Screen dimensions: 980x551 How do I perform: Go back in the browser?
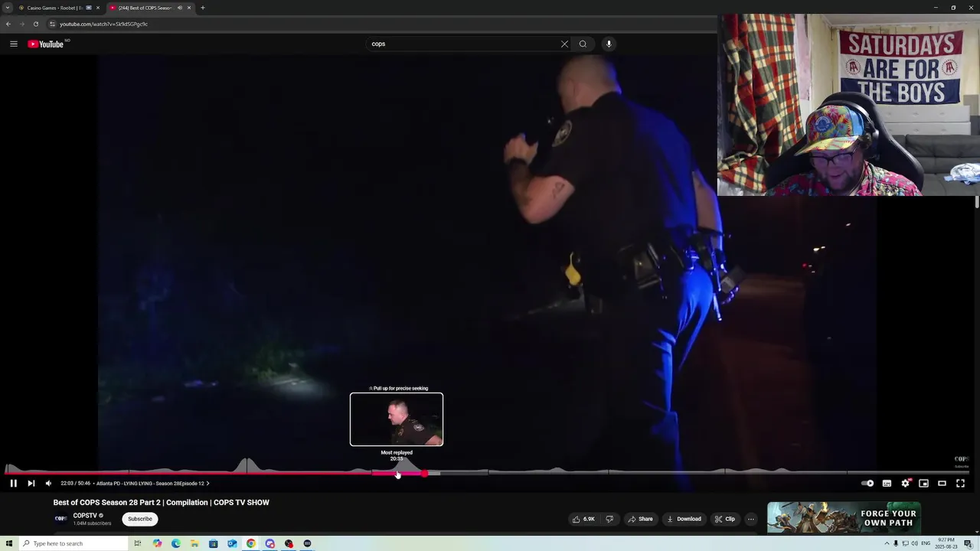8,24
